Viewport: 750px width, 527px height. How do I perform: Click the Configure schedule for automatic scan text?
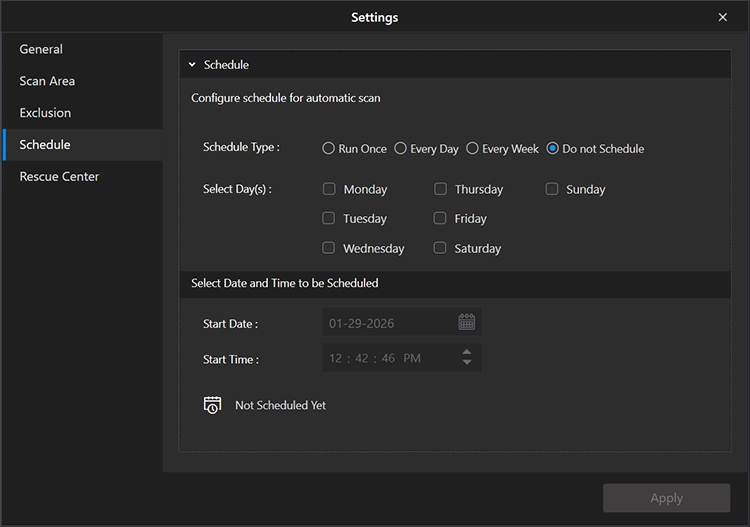coord(286,98)
